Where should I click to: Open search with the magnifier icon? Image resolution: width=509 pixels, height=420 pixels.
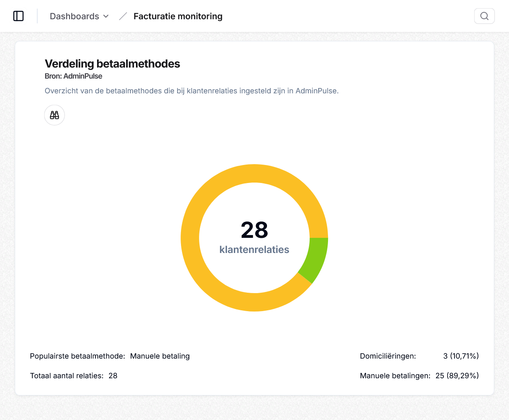tap(484, 16)
